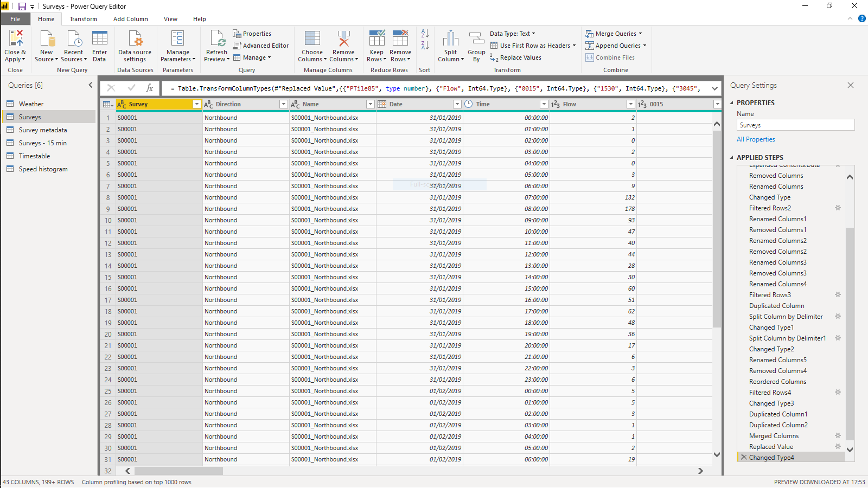Collapse the PROPERTIES section

click(731, 102)
